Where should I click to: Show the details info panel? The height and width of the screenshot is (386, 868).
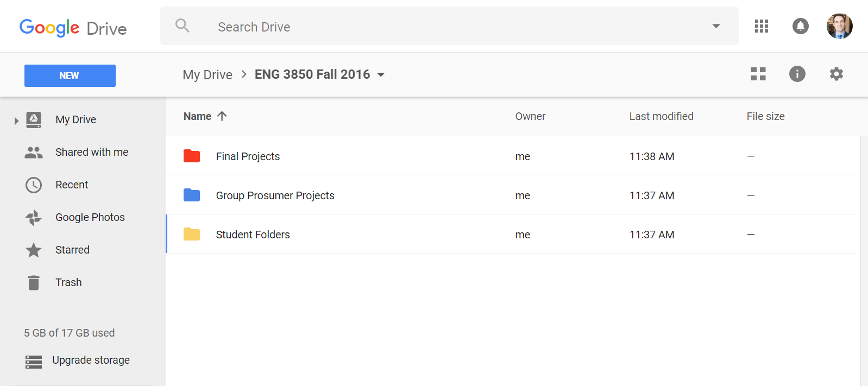(x=797, y=74)
